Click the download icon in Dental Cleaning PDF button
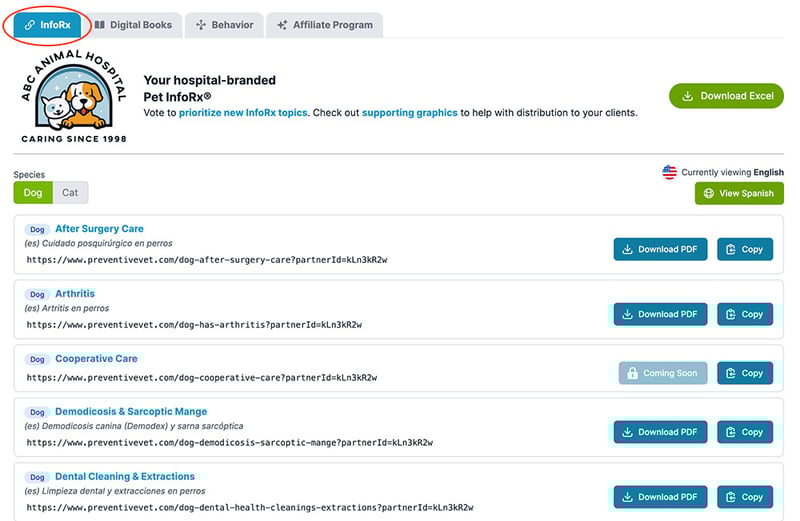800x521 pixels. (628, 497)
